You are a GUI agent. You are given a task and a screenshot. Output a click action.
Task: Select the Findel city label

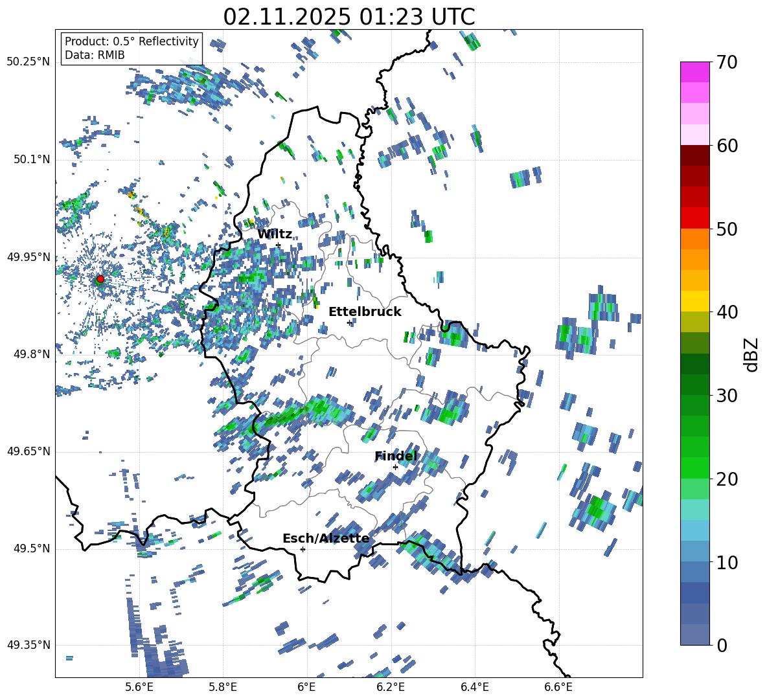click(396, 457)
